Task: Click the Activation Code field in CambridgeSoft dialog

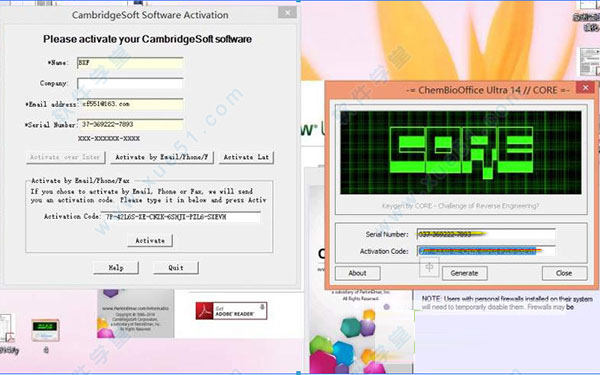Action: pyautogui.click(x=181, y=217)
